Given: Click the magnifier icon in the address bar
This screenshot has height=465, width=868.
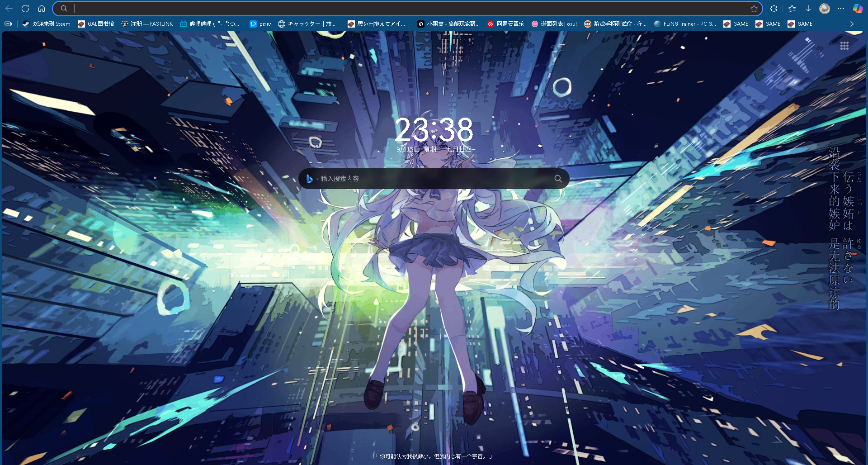Looking at the screenshot, I should (x=64, y=9).
